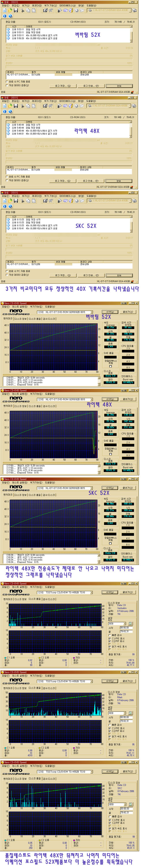Click Paste icon in SKC 52X burn window
Screen dimensions: 153x868
34,201
